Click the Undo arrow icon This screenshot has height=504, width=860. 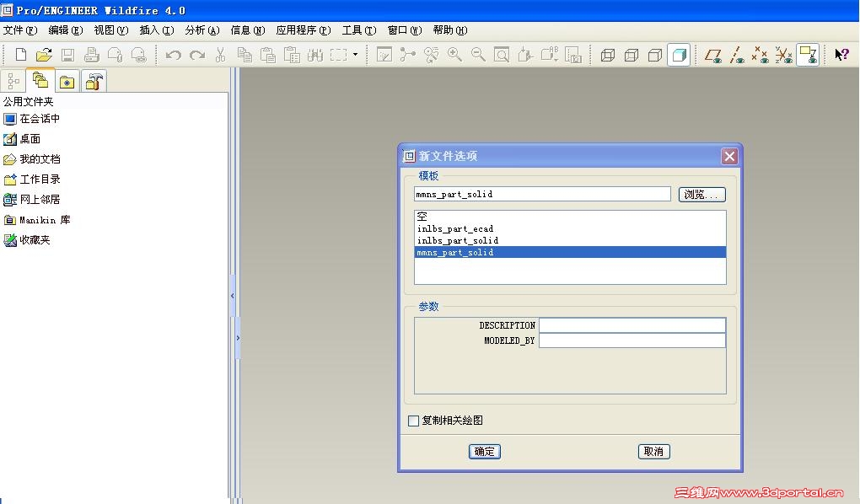point(174,55)
